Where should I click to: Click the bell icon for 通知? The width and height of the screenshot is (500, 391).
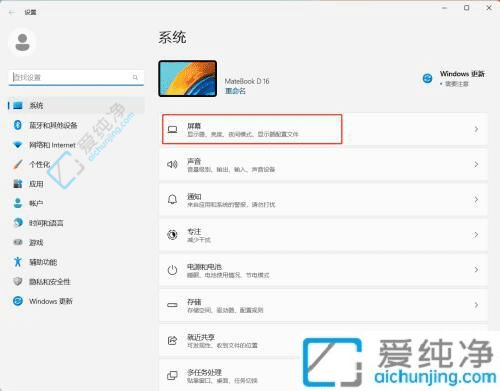172,200
